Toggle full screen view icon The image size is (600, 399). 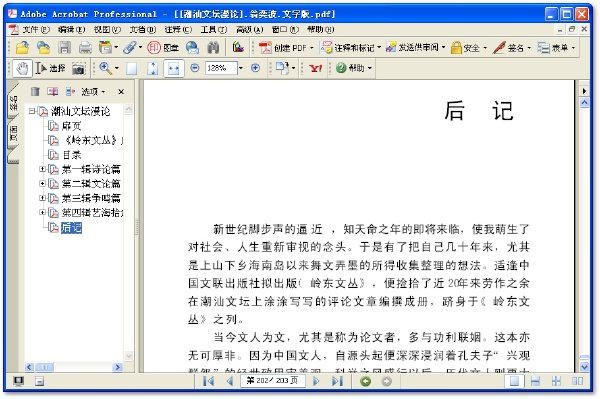pos(18,381)
